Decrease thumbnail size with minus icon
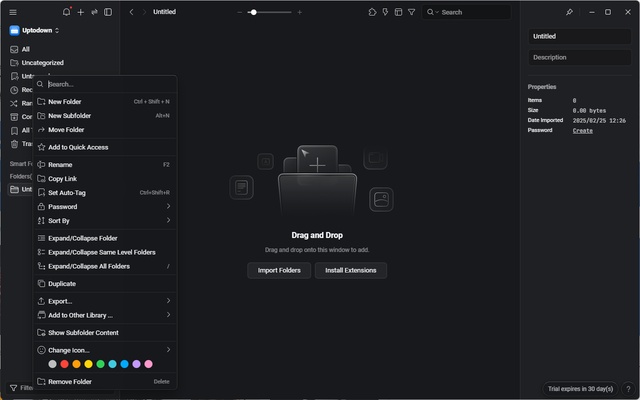Viewport: 640px width, 400px height. pos(240,12)
